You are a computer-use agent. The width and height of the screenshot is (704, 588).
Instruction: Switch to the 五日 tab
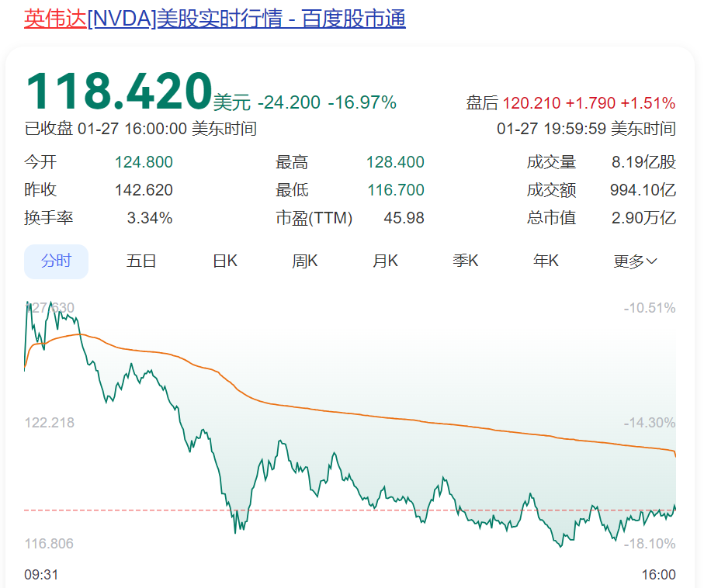pos(141,261)
